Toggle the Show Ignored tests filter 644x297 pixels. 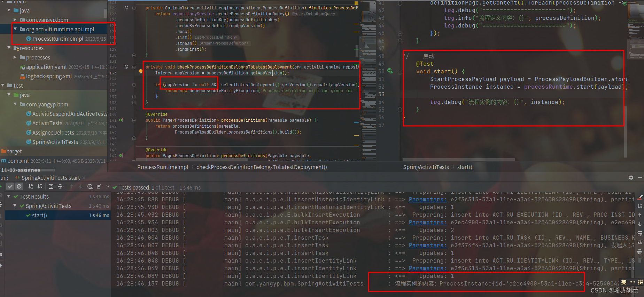19,187
